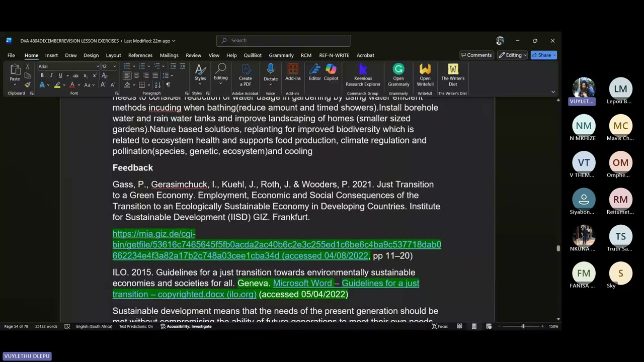Launch The Writer's Diet add-in

coord(453,75)
